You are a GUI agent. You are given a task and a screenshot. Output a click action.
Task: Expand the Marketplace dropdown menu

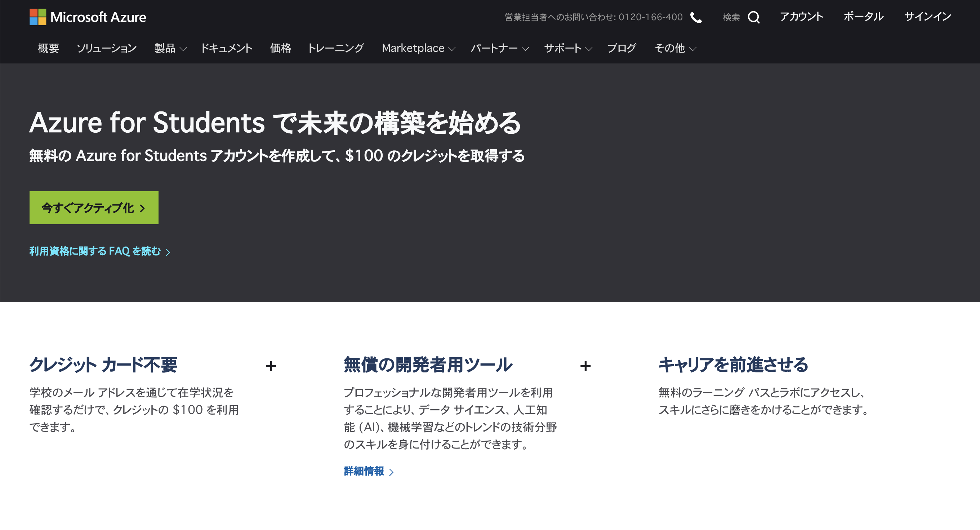point(418,48)
